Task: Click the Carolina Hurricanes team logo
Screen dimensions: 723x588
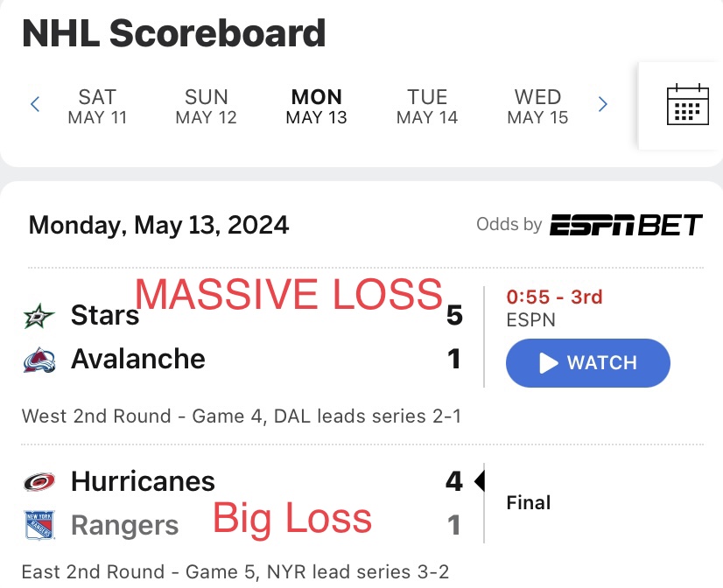Action: tap(39, 482)
